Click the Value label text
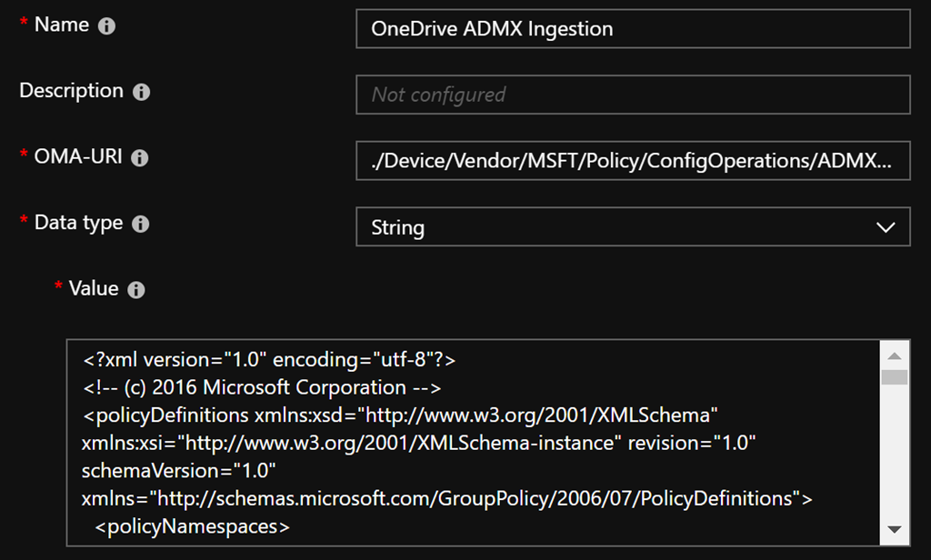The height and width of the screenshot is (560, 931). tap(94, 288)
